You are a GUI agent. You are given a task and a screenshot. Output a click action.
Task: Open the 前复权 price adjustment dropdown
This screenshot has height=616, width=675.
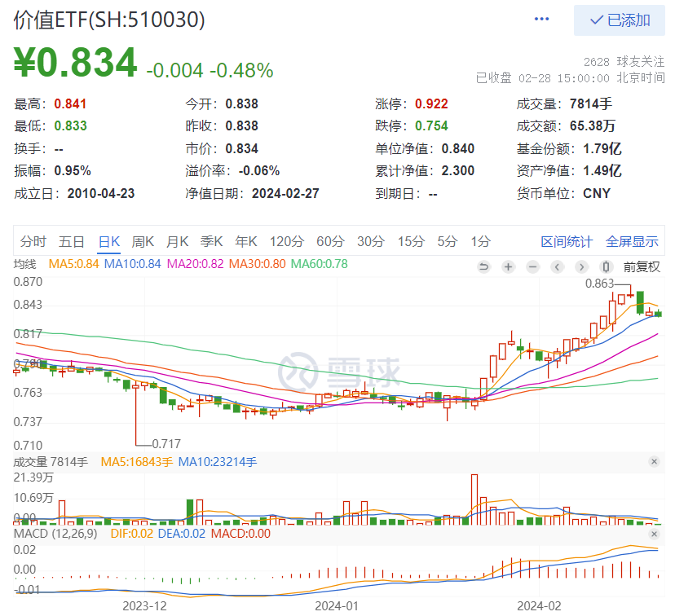[x=642, y=266]
